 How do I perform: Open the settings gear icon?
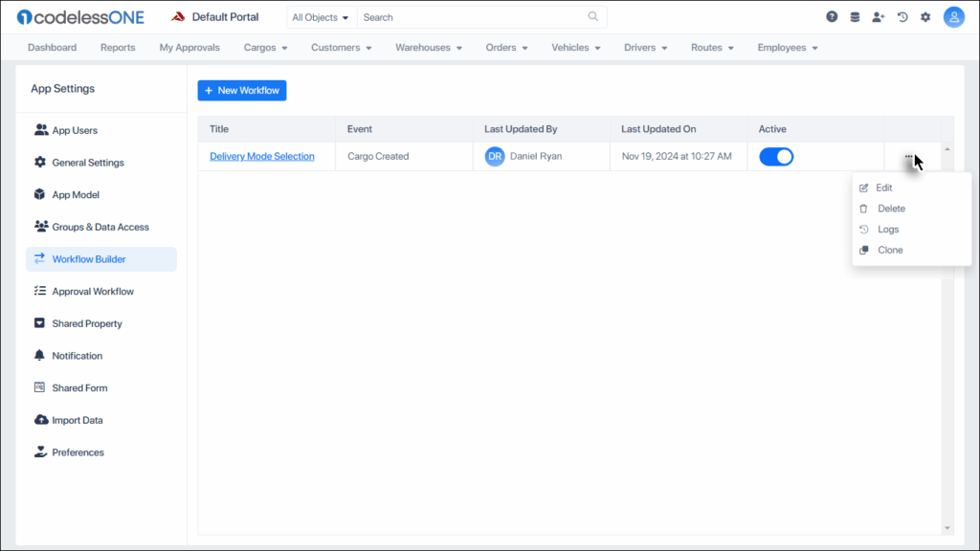[924, 16]
